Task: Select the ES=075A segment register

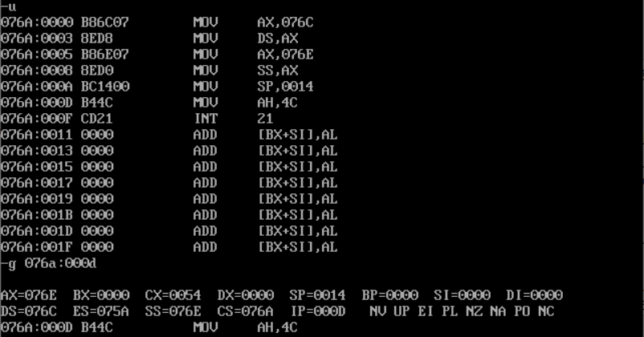Action: (x=101, y=311)
